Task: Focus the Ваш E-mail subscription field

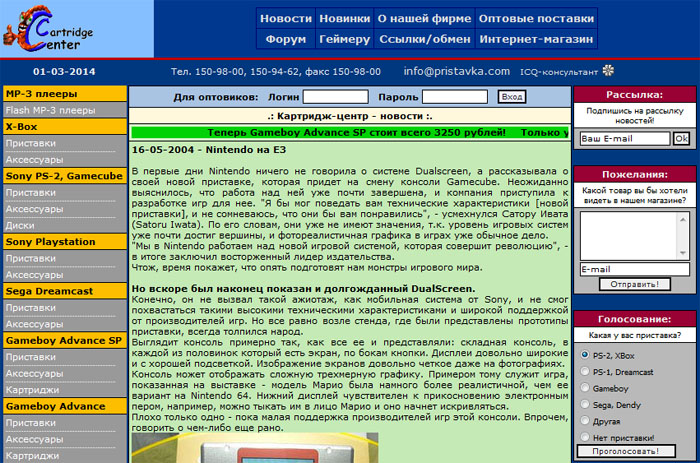Action: click(625, 138)
